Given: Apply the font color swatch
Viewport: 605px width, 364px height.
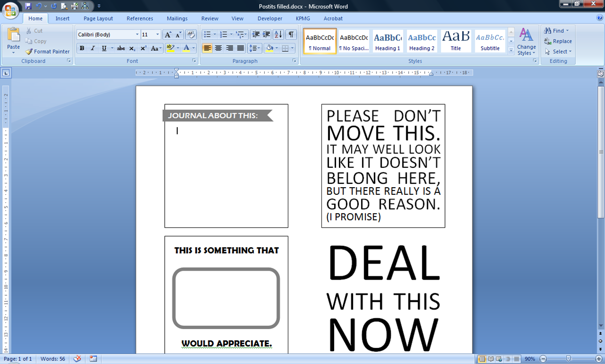Looking at the screenshot, I should [186, 48].
